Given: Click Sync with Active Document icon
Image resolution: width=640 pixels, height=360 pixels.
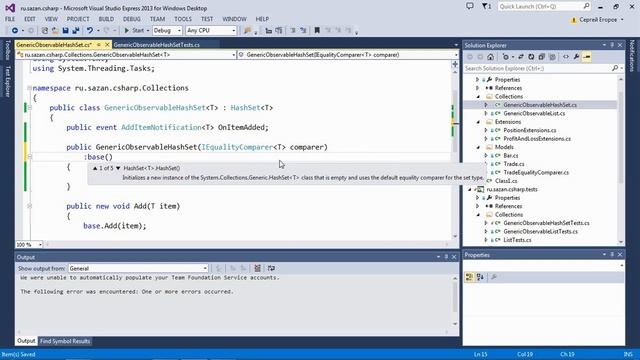Looking at the screenshot, I should tap(521, 57).
